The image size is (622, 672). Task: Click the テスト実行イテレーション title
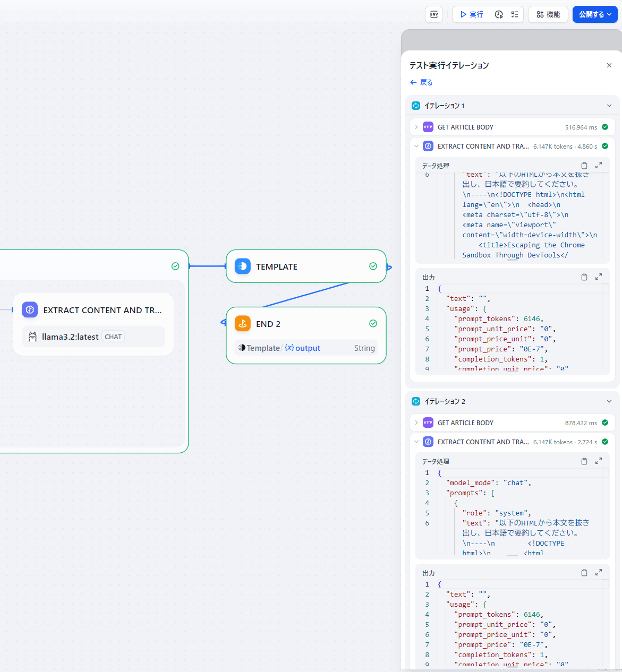click(x=449, y=65)
